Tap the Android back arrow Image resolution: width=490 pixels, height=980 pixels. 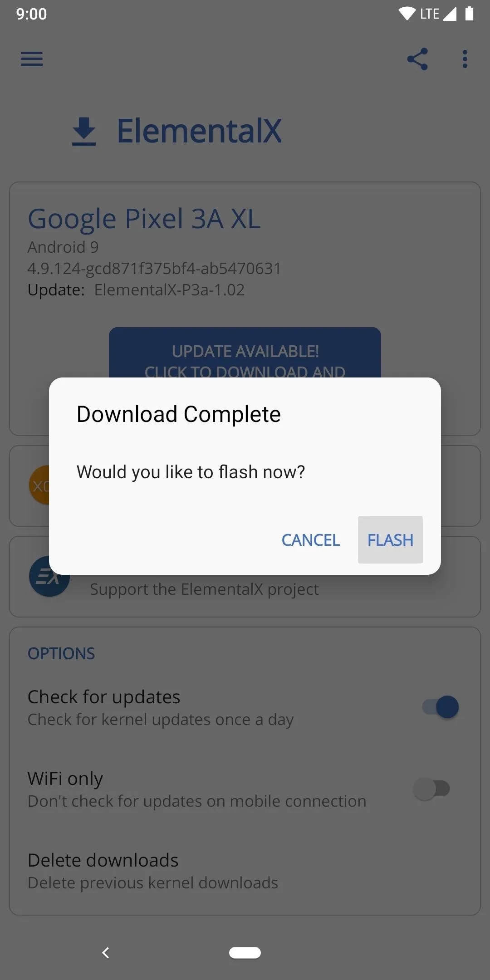click(x=106, y=953)
